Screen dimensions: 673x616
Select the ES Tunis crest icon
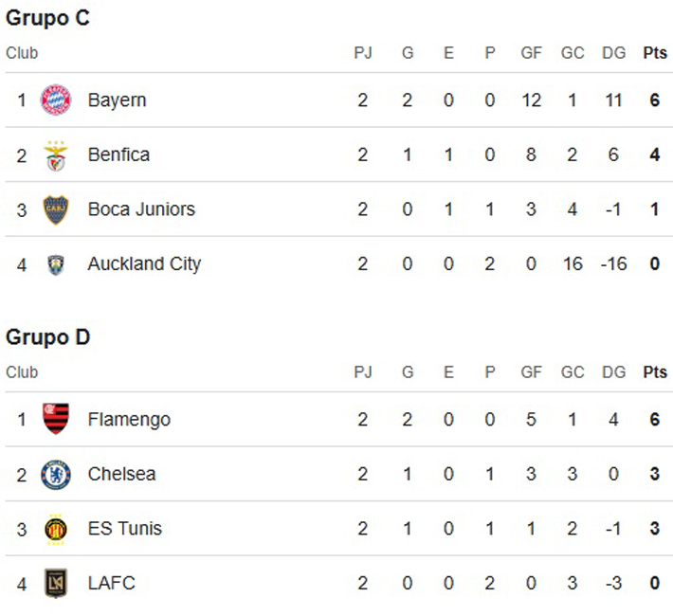coord(56,530)
